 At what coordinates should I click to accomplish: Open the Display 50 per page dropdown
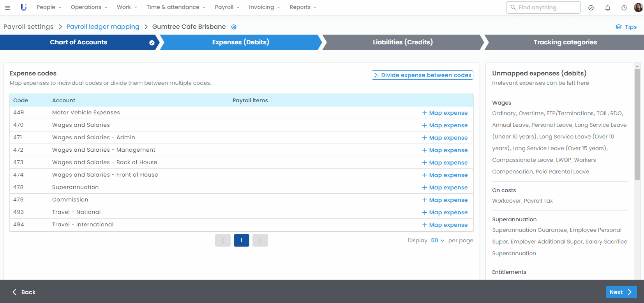(x=438, y=240)
